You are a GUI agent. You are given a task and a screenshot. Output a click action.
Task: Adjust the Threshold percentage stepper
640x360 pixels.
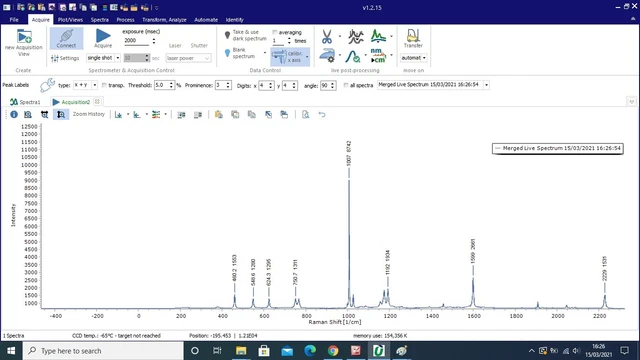[171, 85]
